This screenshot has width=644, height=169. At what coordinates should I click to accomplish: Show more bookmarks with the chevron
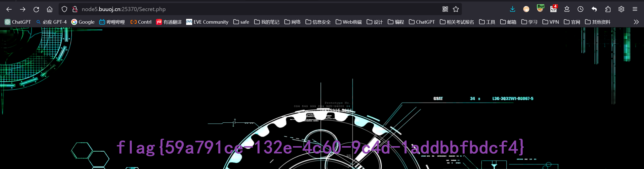pyautogui.click(x=636, y=22)
